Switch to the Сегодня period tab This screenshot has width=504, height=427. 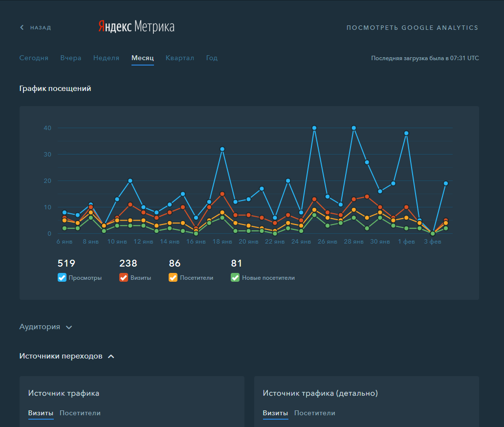click(x=34, y=58)
